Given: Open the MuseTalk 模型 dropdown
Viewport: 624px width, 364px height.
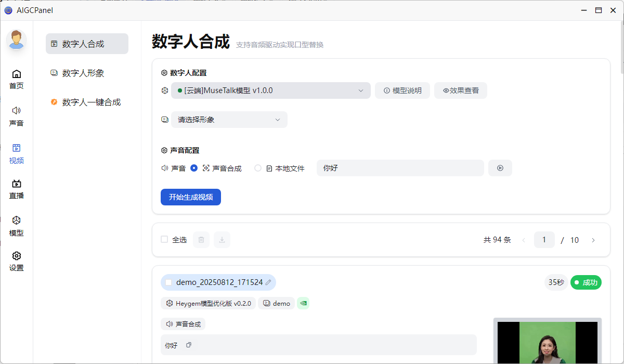Looking at the screenshot, I should coord(270,90).
